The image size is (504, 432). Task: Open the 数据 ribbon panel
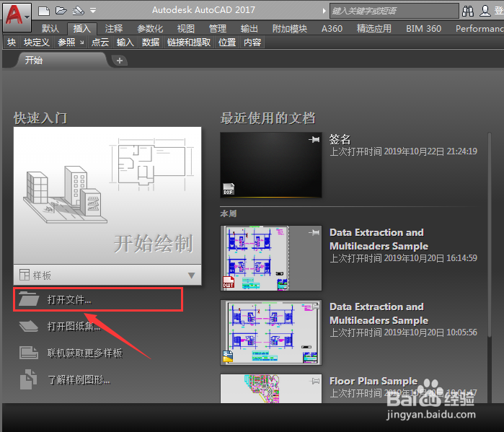click(151, 43)
